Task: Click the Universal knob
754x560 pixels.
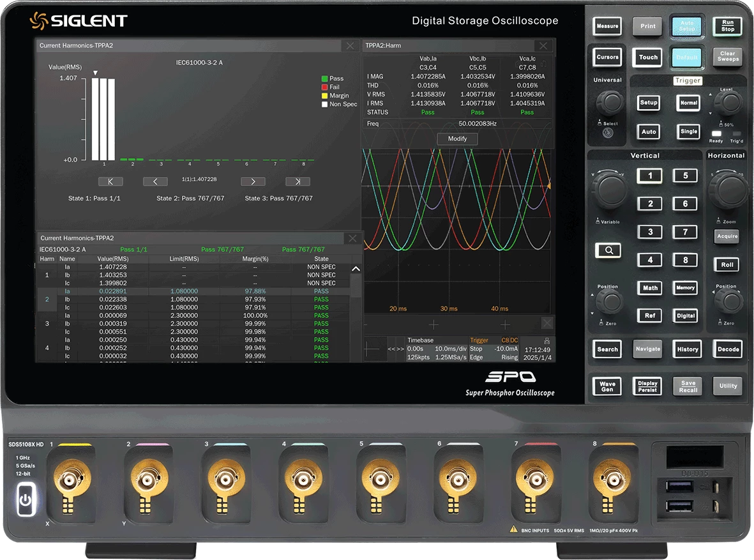Action: click(x=610, y=102)
